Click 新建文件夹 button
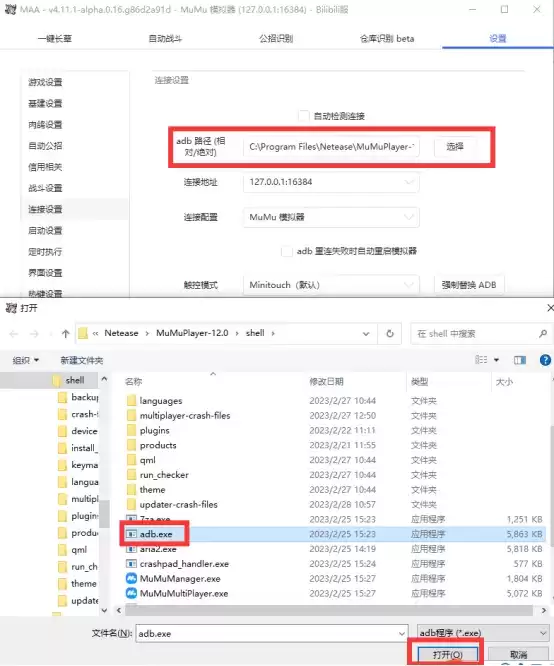554x666 pixels. (x=82, y=361)
